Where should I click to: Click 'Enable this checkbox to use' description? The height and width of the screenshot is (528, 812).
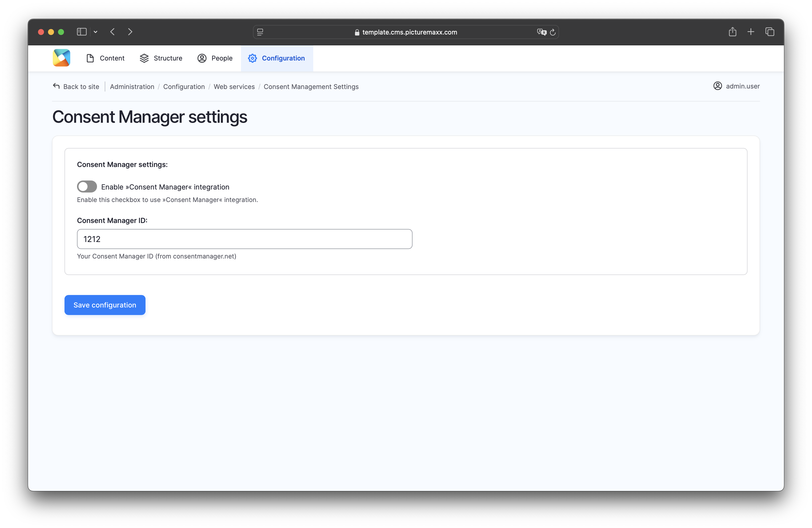coord(167,199)
